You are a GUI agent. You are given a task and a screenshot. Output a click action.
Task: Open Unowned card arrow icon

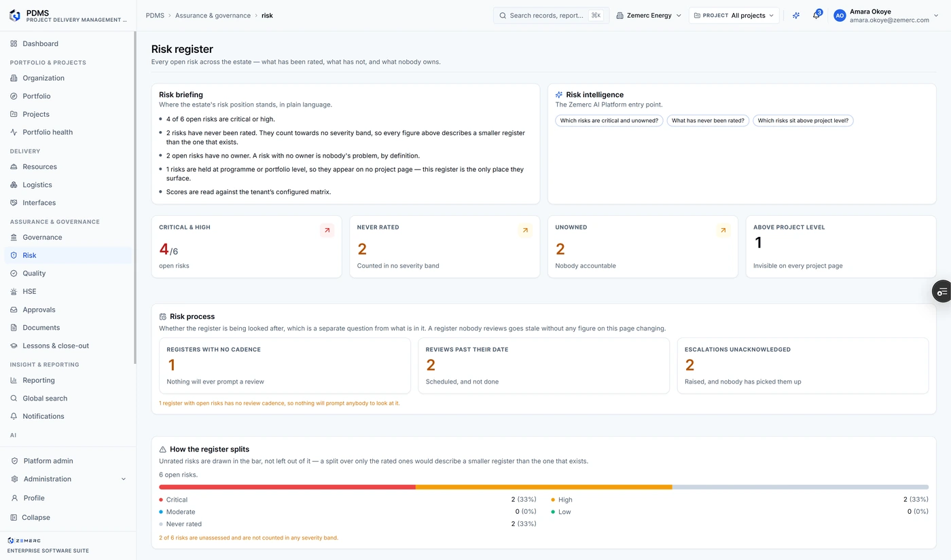click(723, 231)
